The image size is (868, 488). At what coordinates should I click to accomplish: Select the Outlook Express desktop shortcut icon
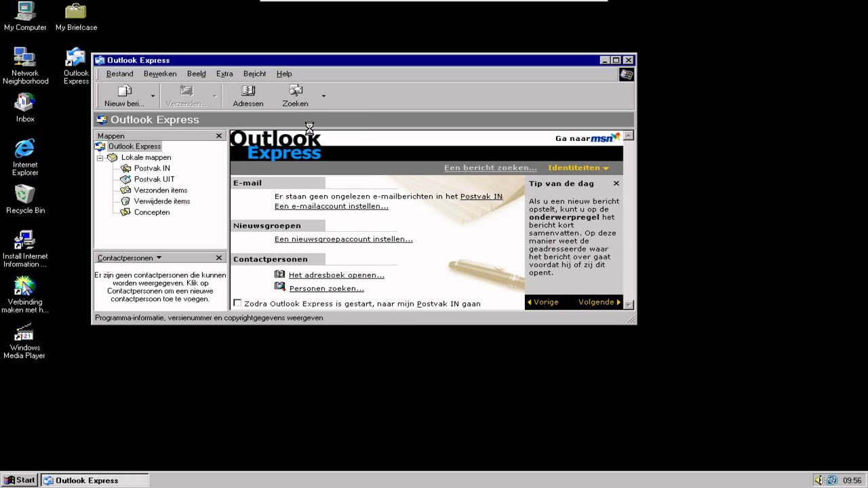pos(75,57)
